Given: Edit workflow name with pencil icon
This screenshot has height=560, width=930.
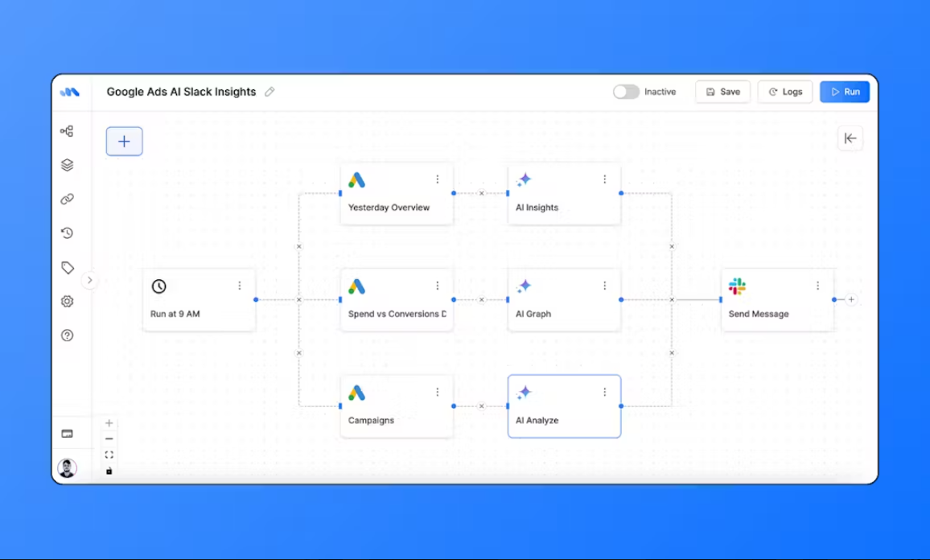Looking at the screenshot, I should (x=270, y=92).
